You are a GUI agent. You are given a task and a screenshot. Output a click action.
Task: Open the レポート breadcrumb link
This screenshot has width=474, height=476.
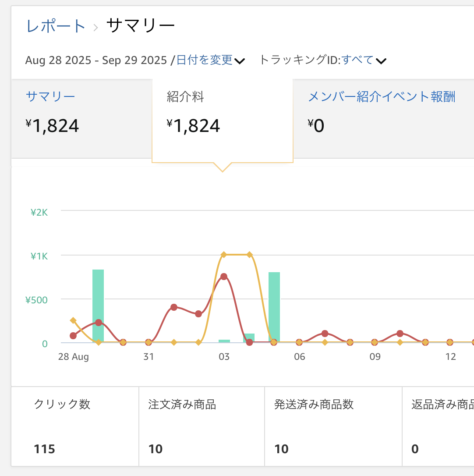coord(55,25)
